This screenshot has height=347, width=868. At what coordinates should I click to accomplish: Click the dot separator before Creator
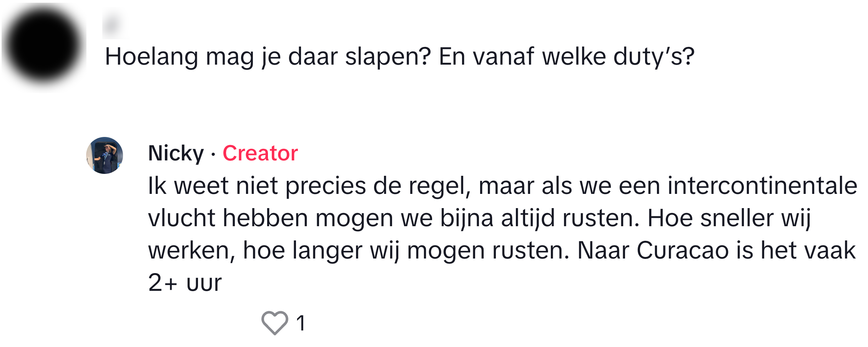(x=213, y=155)
